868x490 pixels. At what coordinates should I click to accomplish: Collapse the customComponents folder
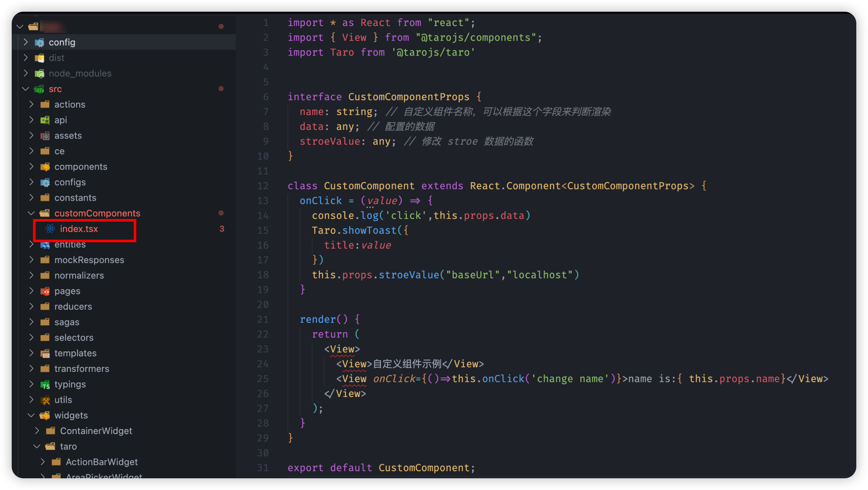(31, 213)
